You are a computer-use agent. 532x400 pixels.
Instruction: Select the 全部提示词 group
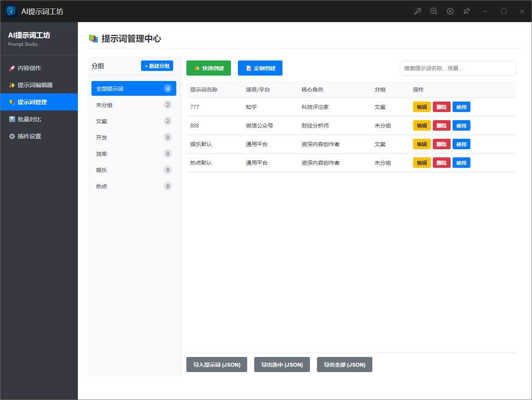pyautogui.click(x=134, y=88)
